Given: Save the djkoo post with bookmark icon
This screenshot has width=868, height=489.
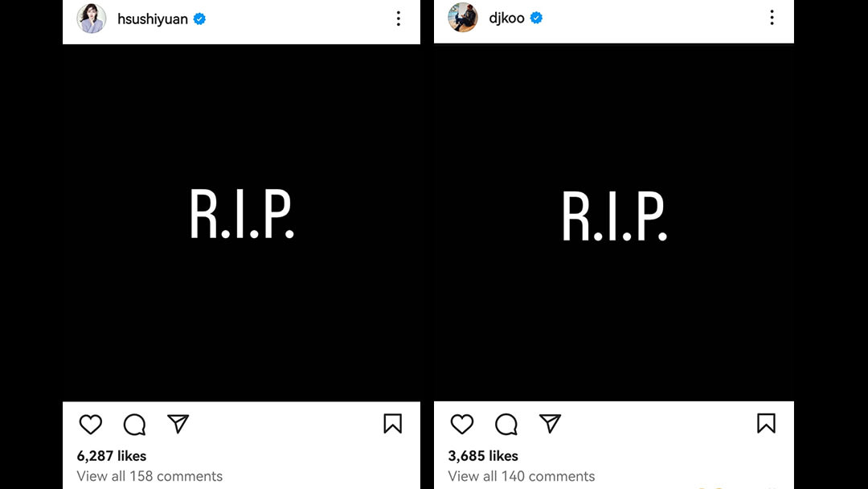Looking at the screenshot, I should (766, 424).
